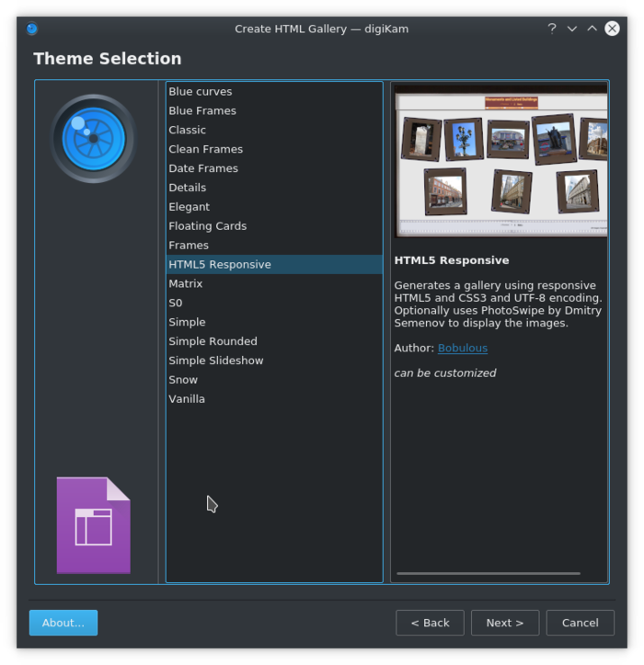Click the large digiKam camera lens logo
The height and width of the screenshot is (665, 644).
point(93,139)
